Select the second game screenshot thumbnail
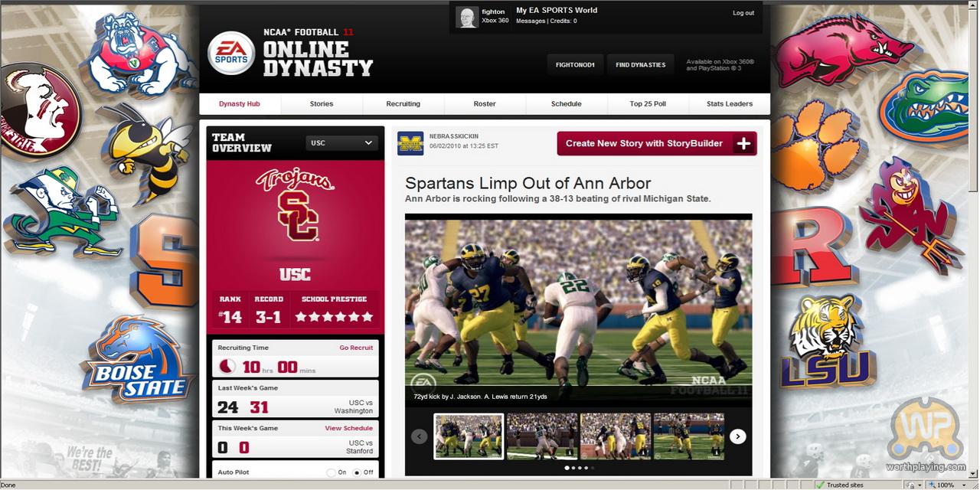The width and height of the screenshot is (980, 490). point(542,436)
